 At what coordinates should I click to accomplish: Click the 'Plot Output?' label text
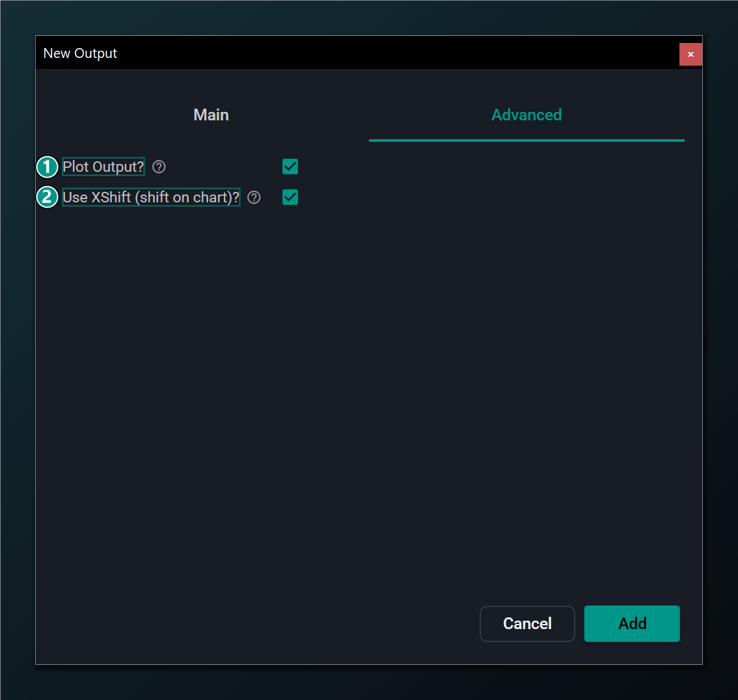pos(103,167)
